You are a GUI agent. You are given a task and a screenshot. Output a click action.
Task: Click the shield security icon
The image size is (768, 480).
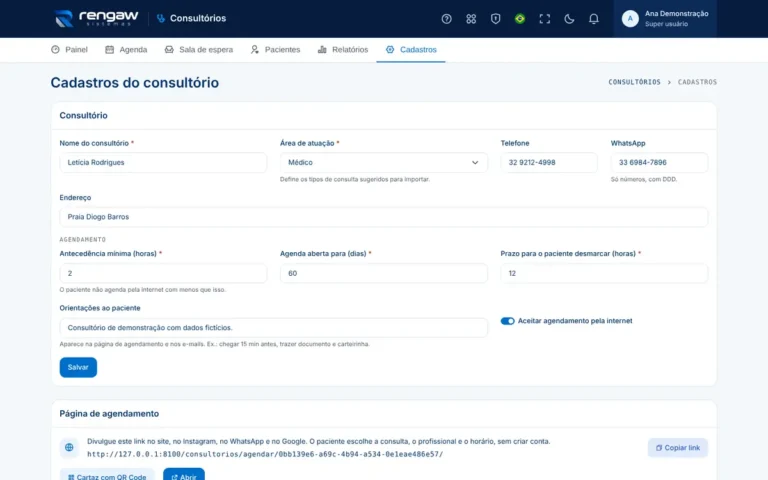point(495,19)
